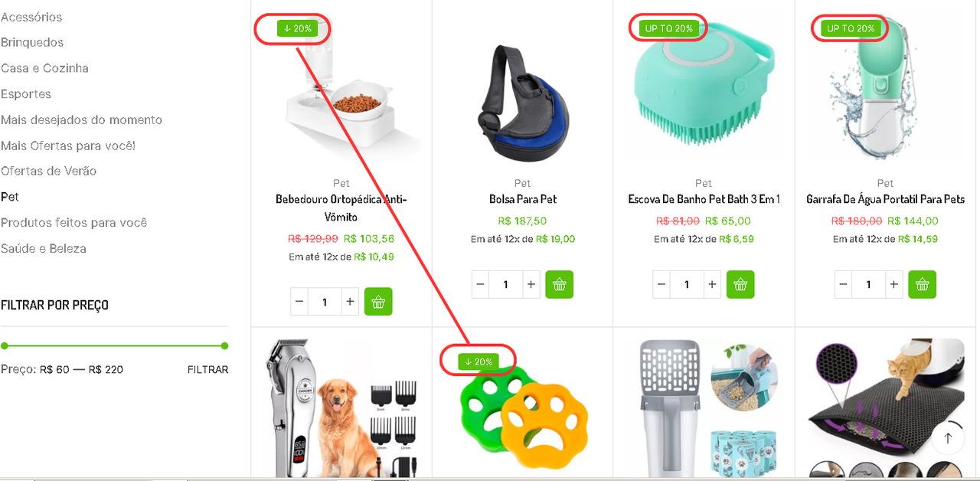The width and height of the screenshot is (980, 481).
Task: Add Escova De Banho to cart basket
Action: pyautogui.click(x=740, y=284)
